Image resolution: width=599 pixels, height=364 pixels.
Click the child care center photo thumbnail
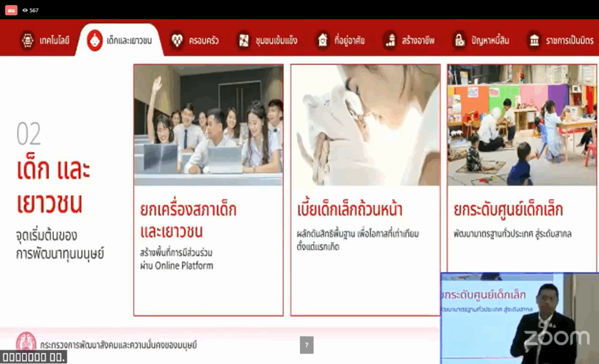[x=522, y=125]
